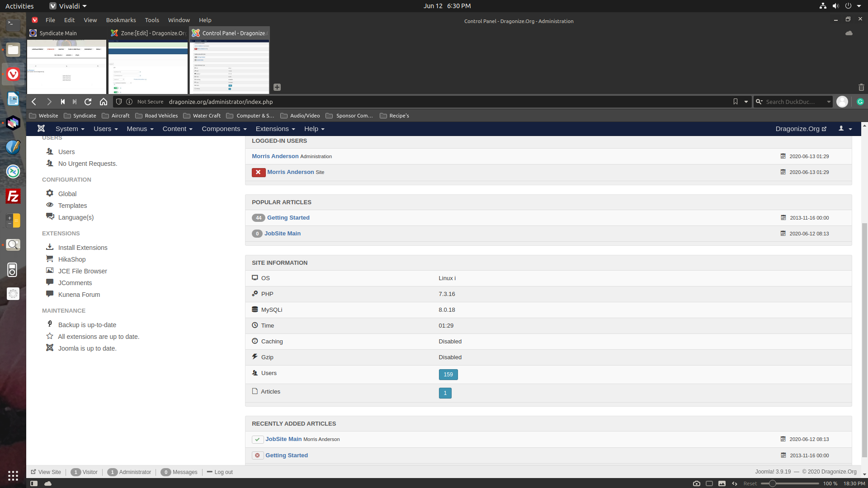Open the Components dropdown menu
Screen dimensions: 868x488
pos(224,129)
